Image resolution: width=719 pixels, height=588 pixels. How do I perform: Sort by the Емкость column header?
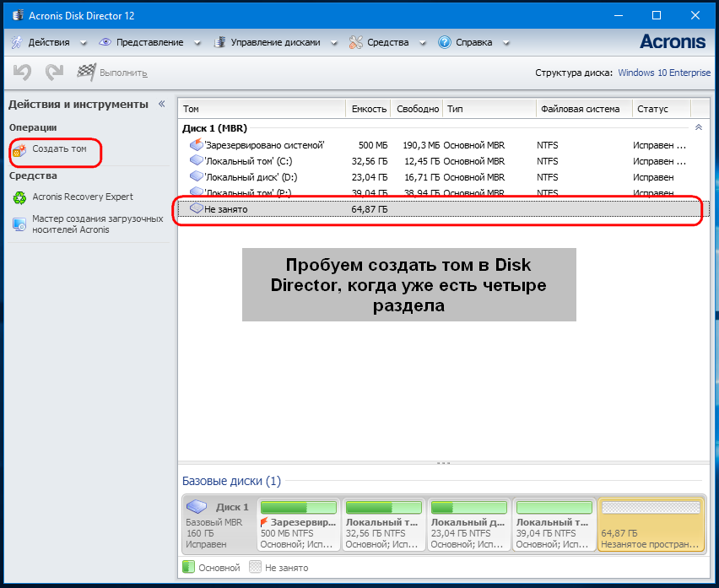pos(369,109)
